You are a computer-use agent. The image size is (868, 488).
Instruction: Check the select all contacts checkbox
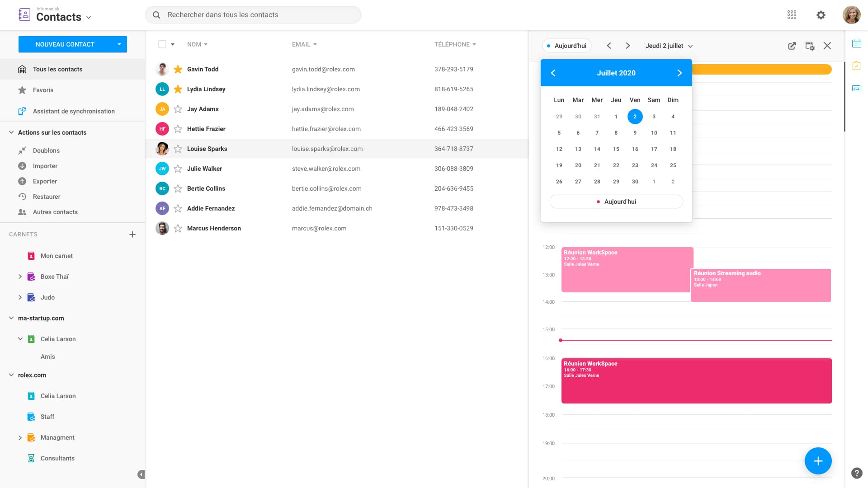(162, 44)
